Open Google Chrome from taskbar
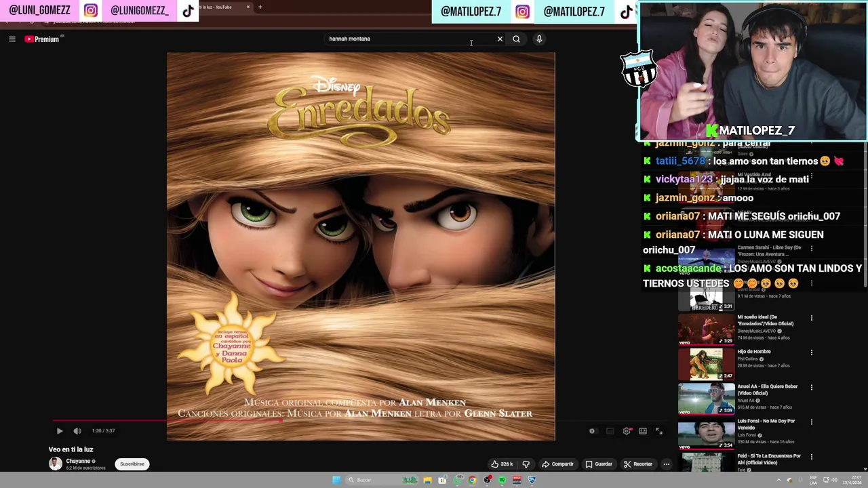The image size is (868, 488). tap(472, 480)
